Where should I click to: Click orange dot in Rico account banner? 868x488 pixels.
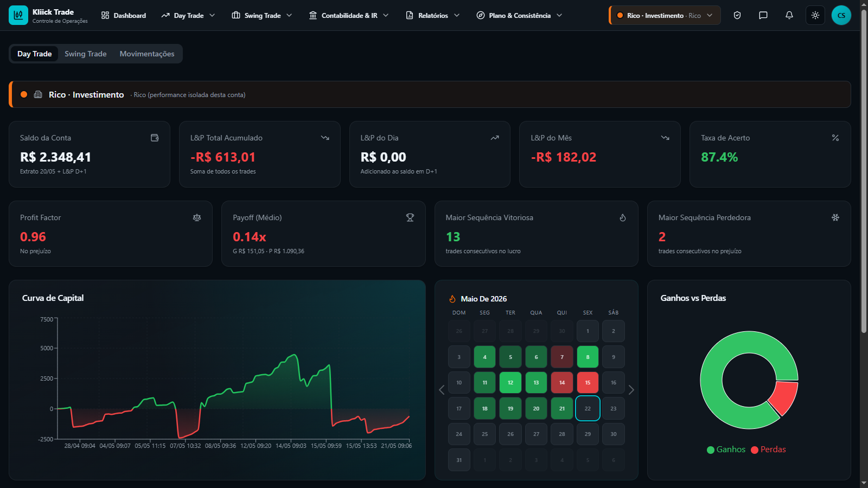(24, 94)
